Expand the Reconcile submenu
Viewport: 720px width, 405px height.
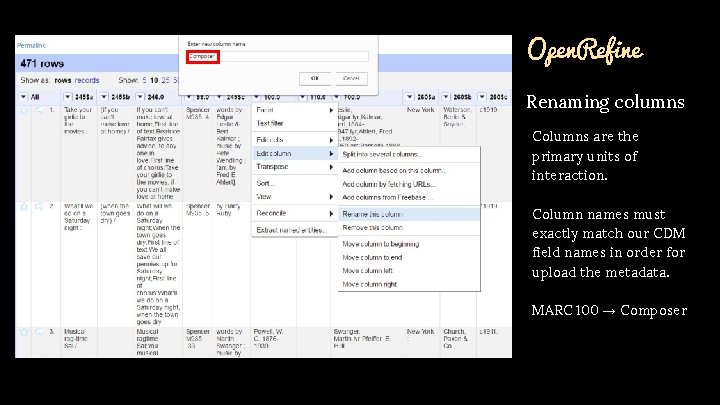(x=294, y=213)
